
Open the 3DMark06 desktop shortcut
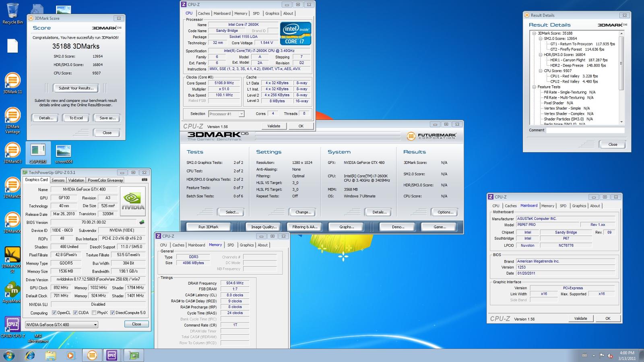point(12,223)
